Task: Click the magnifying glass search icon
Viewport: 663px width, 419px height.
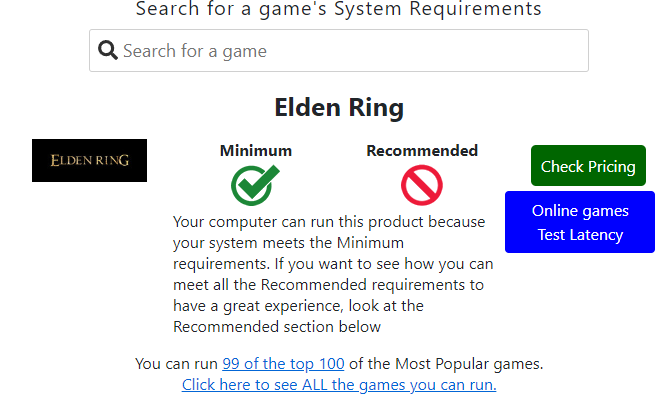Action: pyautogui.click(x=108, y=50)
